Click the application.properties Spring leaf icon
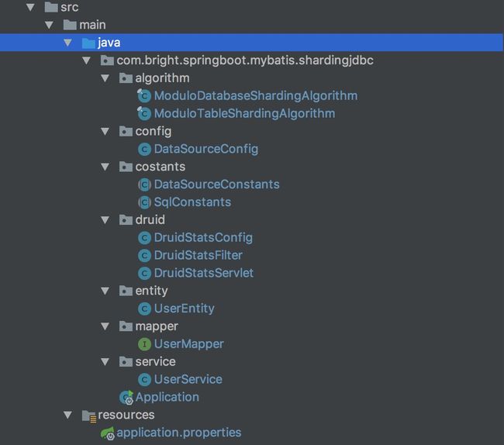504x445 pixels. click(x=108, y=433)
